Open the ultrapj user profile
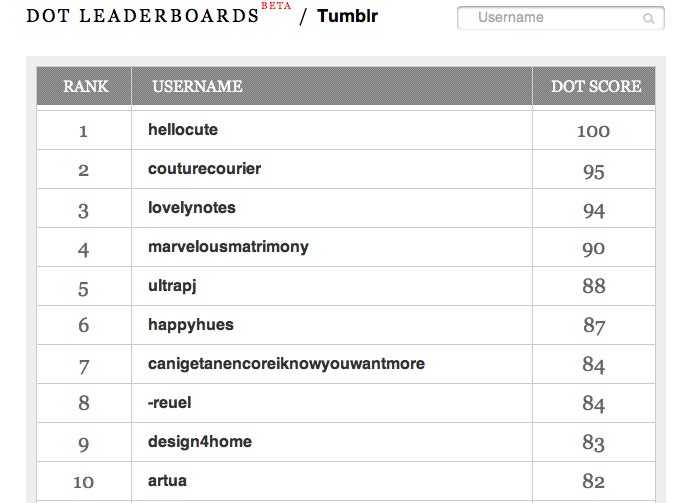This screenshot has width=674, height=503. pos(172,286)
